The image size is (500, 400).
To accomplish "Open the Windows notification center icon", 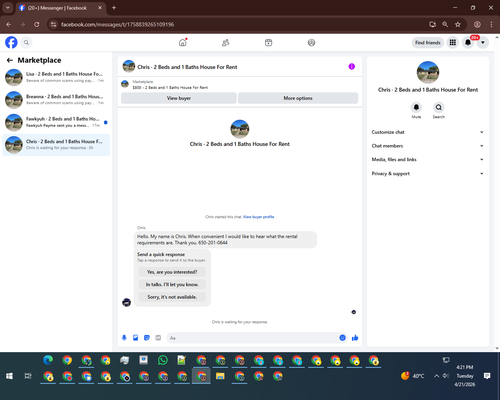I will coord(487,376).
